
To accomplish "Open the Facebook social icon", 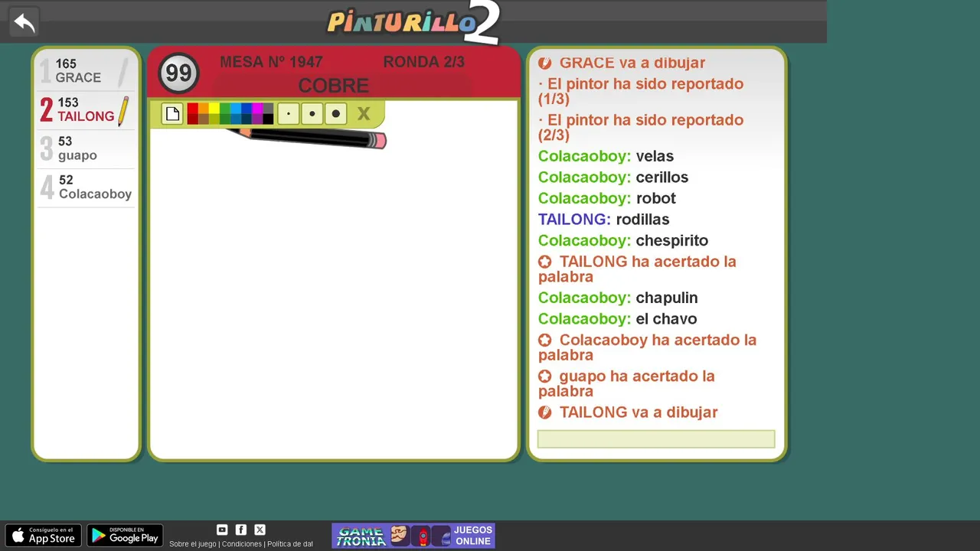I will point(241,530).
